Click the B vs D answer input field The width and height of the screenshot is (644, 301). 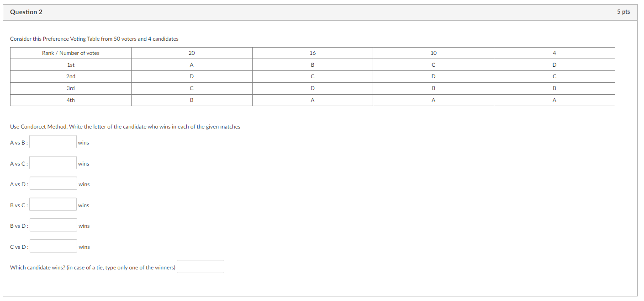pyautogui.click(x=53, y=225)
